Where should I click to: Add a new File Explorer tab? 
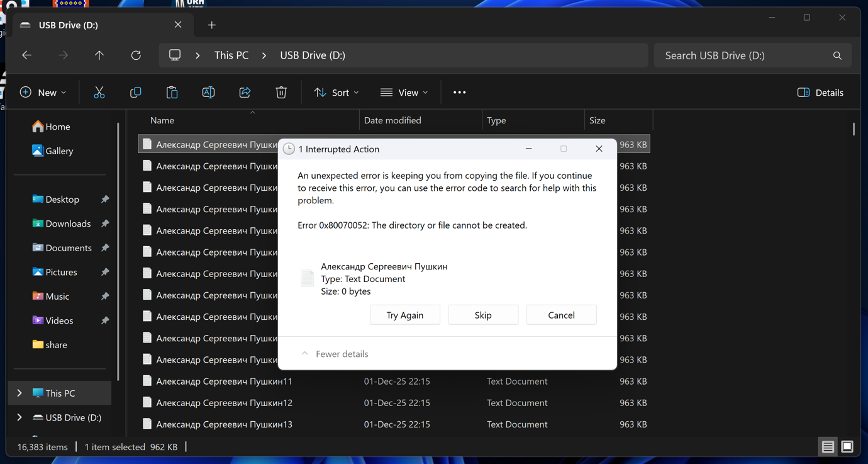coord(212,25)
